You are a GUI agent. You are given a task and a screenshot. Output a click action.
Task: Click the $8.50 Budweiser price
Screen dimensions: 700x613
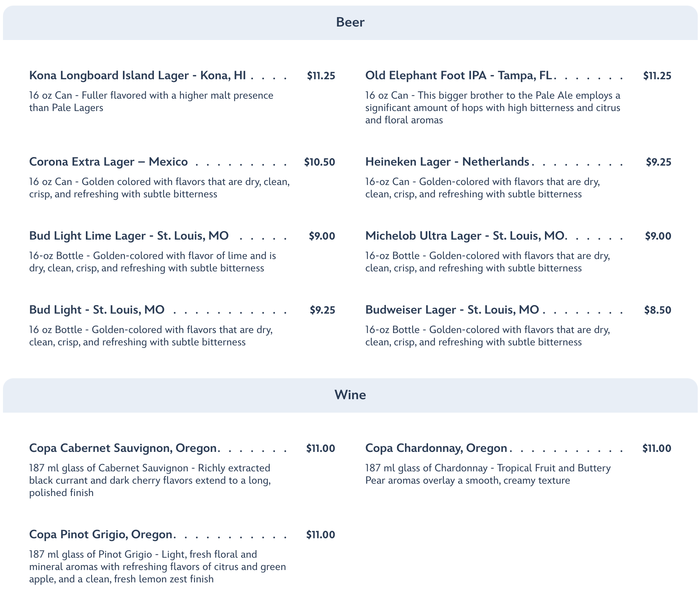pos(657,310)
